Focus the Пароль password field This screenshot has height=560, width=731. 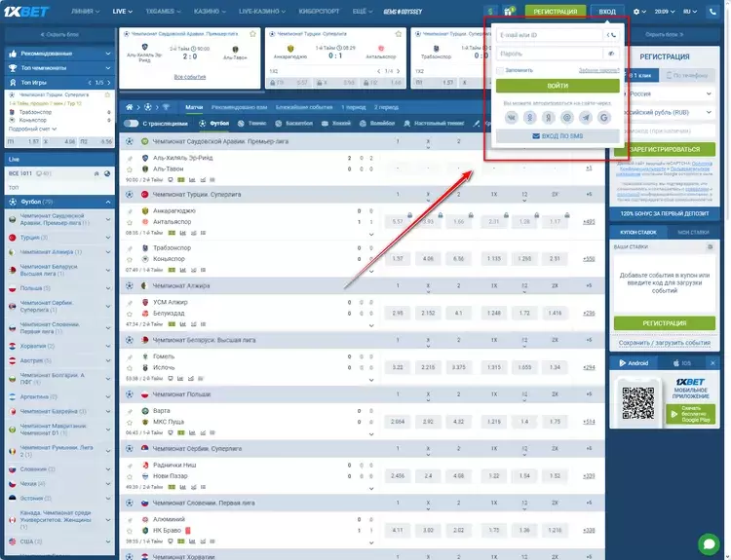point(549,54)
